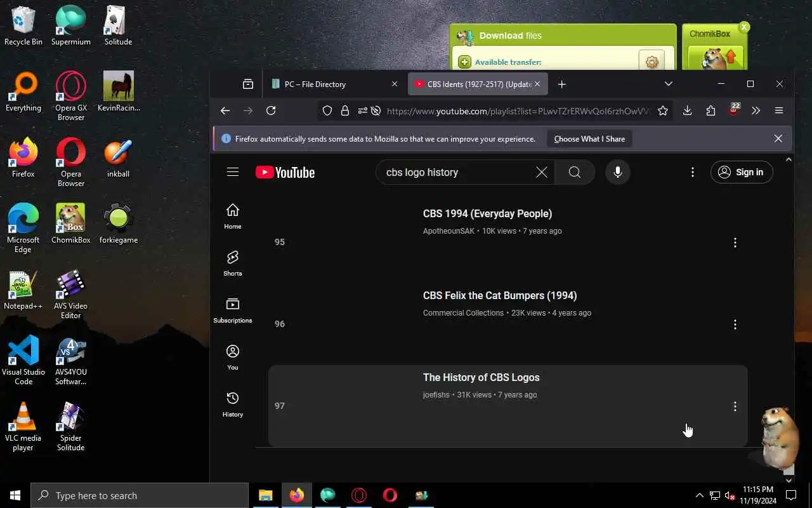Open Firefox downloads panel
812x508 pixels.
687,110
